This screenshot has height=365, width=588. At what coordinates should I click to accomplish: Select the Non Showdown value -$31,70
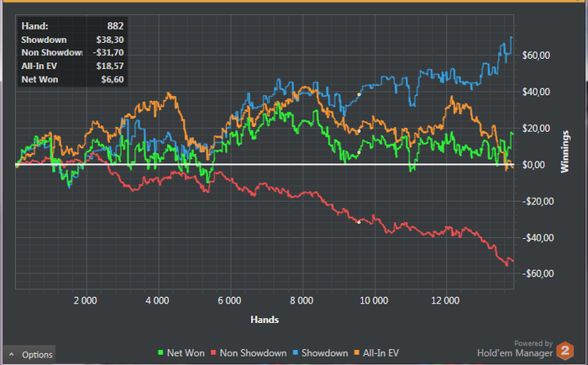(x=108, y=53)
